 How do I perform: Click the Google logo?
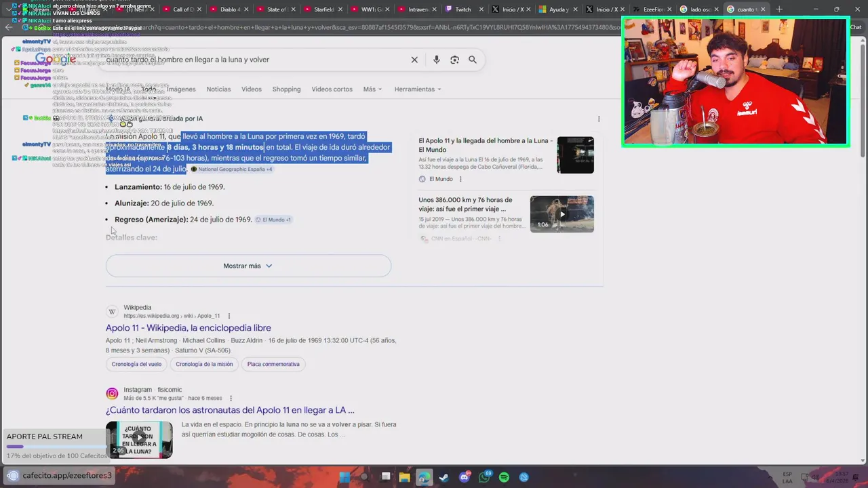tap(56, 60)
